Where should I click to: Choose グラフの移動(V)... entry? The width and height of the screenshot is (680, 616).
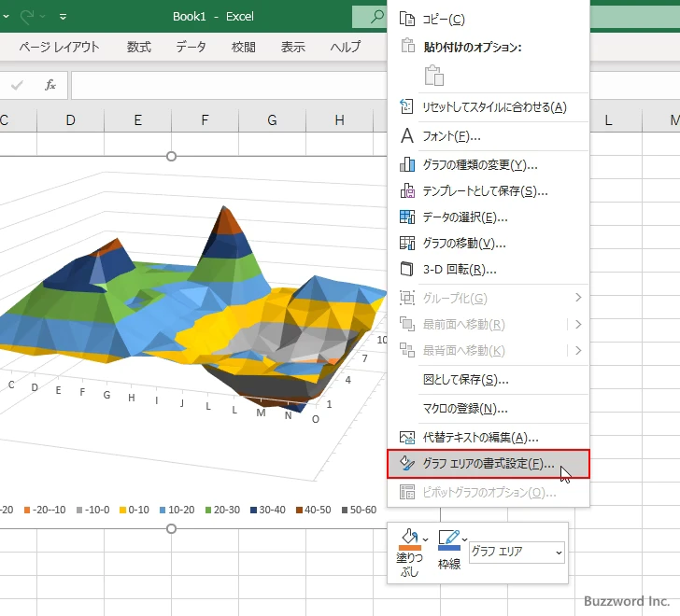click(x=489, y=243)
